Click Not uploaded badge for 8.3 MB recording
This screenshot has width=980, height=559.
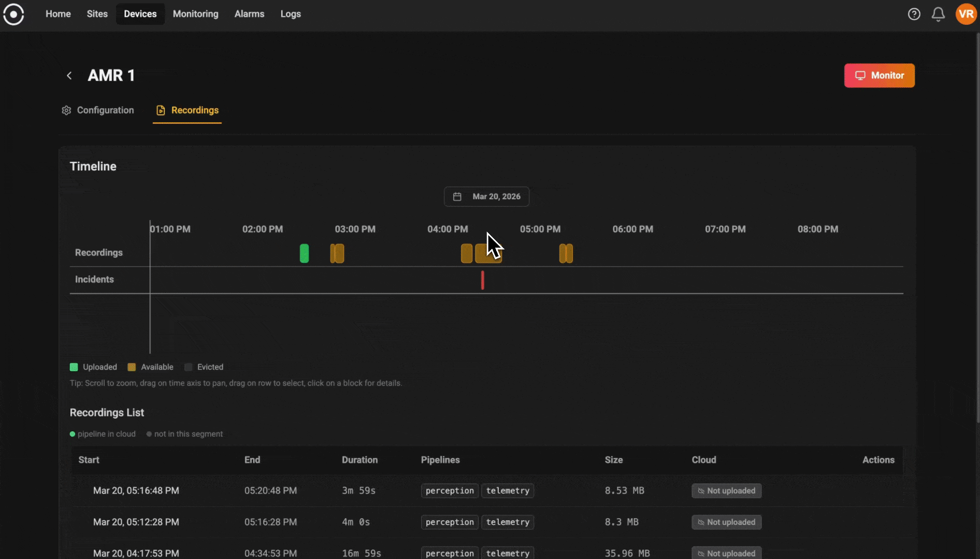click(x=727, y=522)
